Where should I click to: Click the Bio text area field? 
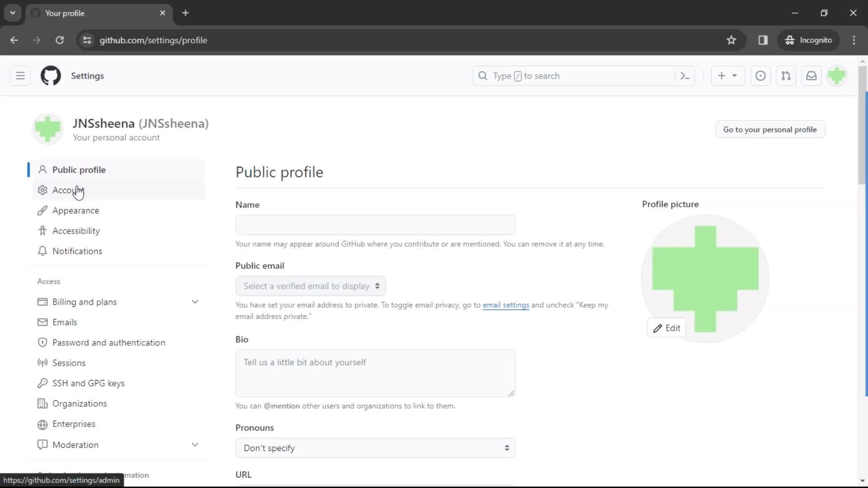(x=375, y=372)
